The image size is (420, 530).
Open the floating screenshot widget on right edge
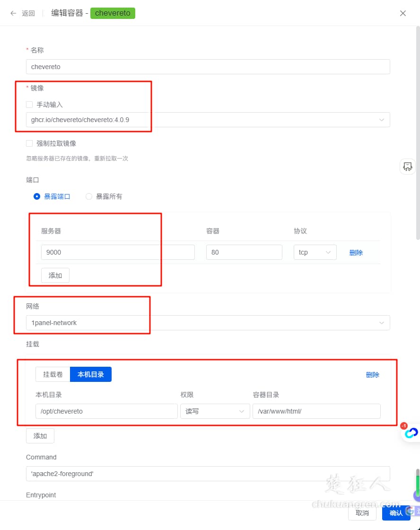coord(407,167)
